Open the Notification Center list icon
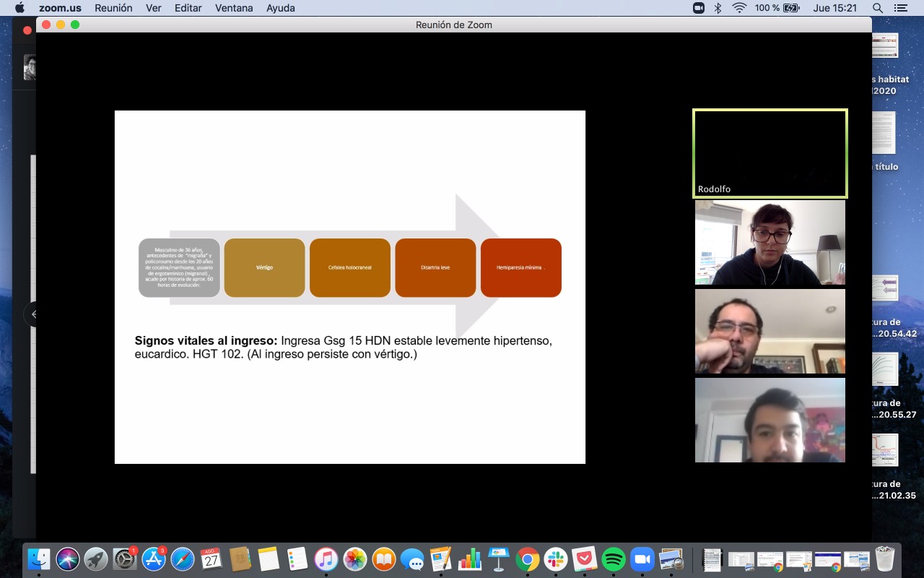Screen dimensions: 924x578 point(900,8)
